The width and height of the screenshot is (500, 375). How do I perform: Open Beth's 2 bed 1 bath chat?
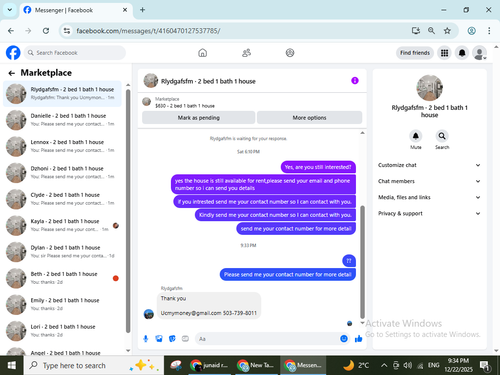tap(62, 278)
